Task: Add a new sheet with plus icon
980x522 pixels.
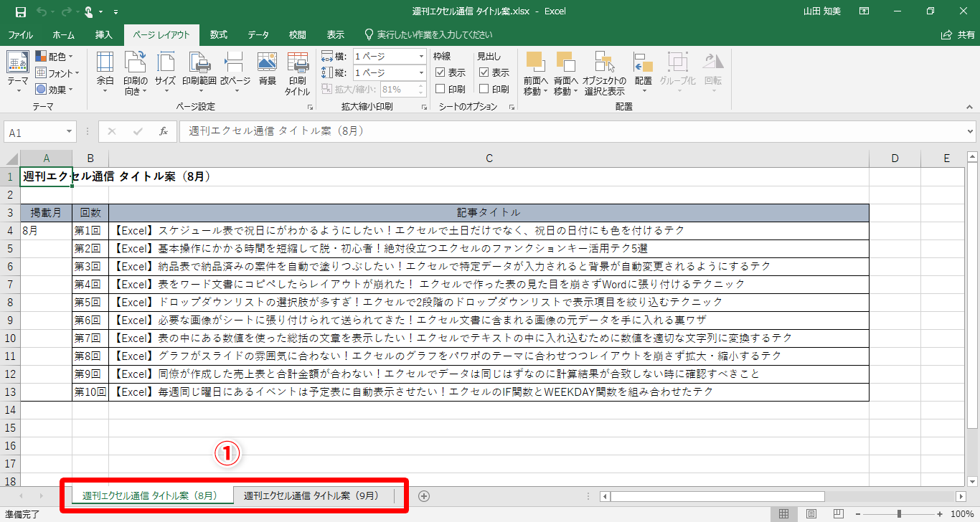Action: (x=424, y=496)
